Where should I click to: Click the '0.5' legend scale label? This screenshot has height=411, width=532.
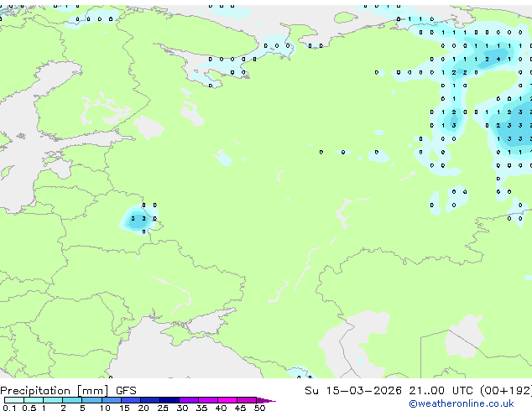click(29, 408)
